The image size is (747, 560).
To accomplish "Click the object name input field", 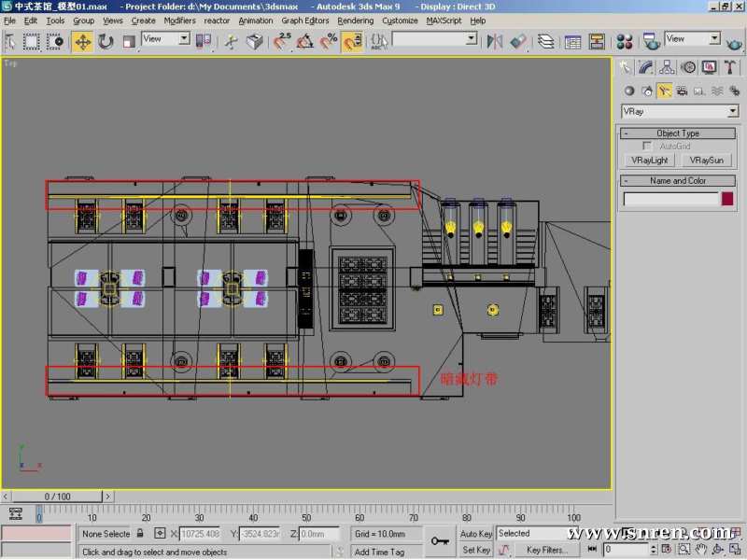I will [670, 199].
